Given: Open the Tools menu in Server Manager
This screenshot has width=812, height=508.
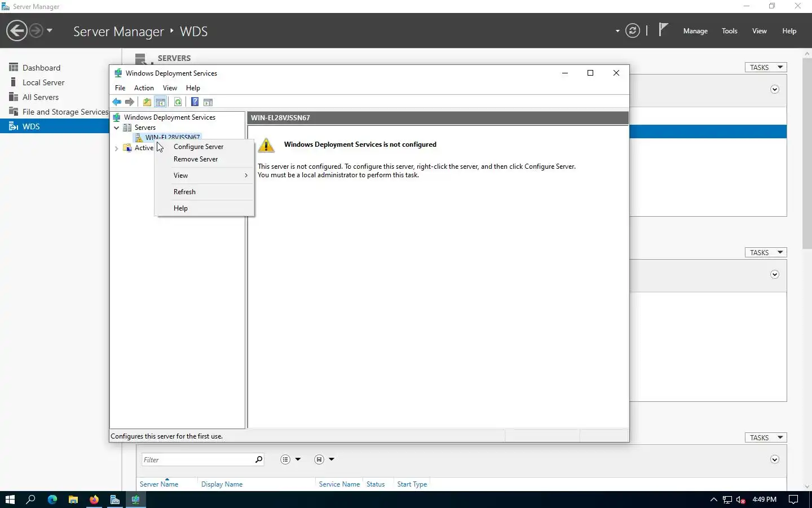Looking at the screenshot, I should pos(730,31).
